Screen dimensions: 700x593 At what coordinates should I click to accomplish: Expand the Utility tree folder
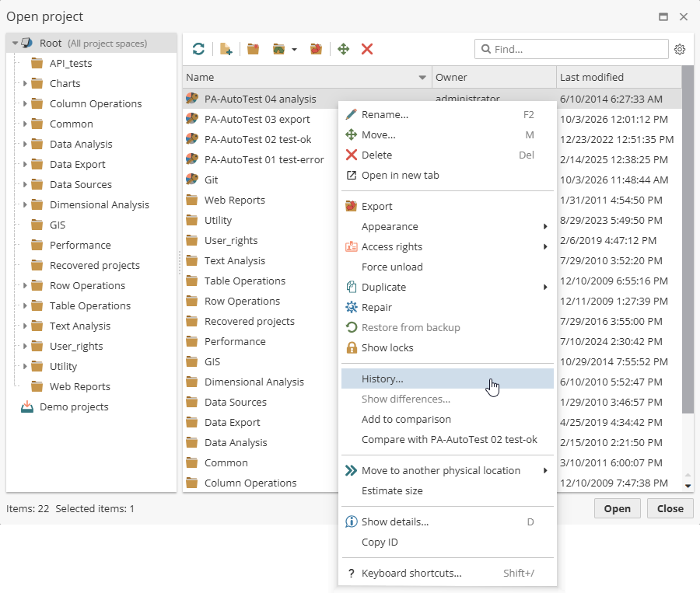point(25,366)
